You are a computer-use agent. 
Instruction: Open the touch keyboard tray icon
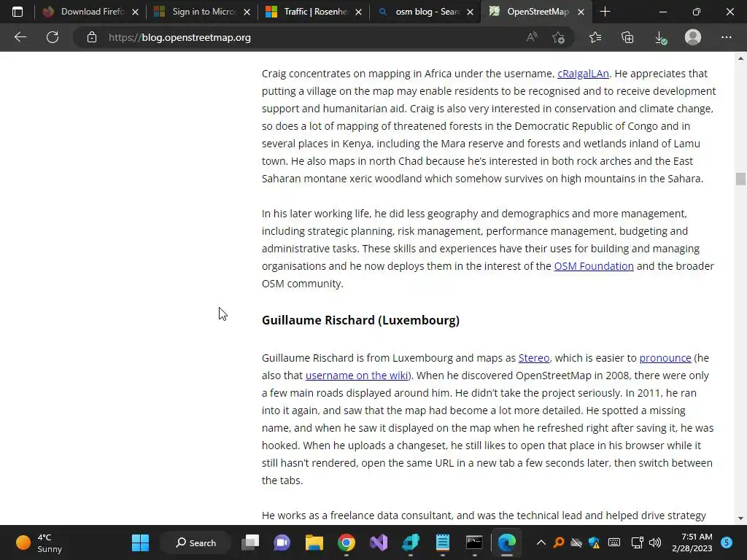[614, 542]
